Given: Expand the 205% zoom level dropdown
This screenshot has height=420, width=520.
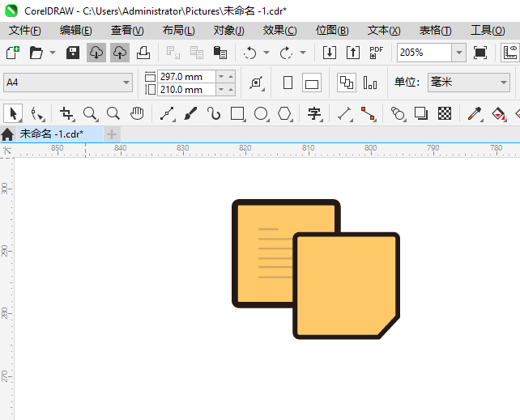Looking at the screenshot, I should tap(459, 53).
